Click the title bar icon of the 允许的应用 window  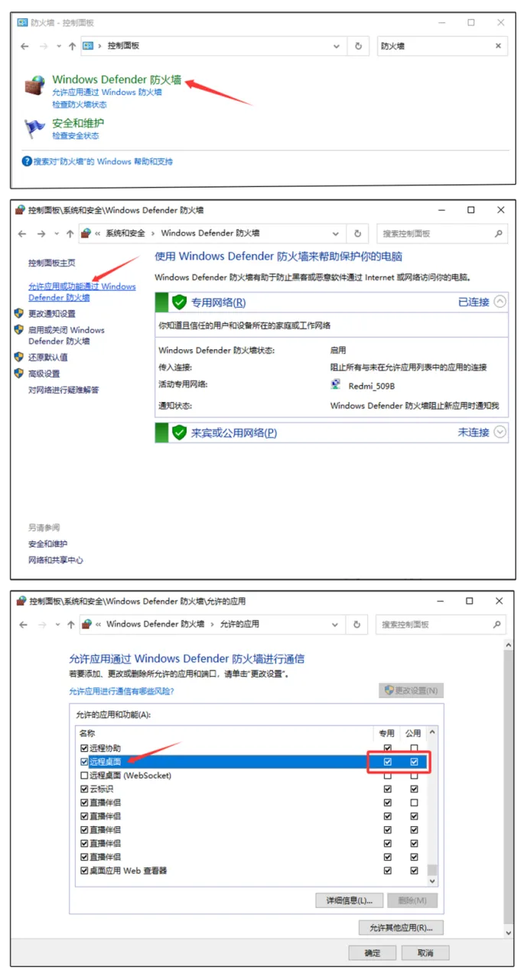click(21, 601)
